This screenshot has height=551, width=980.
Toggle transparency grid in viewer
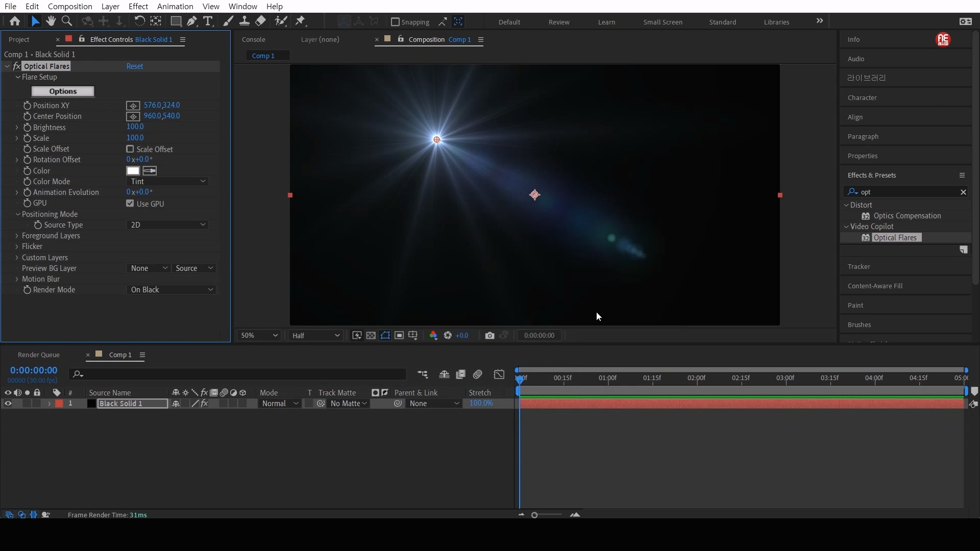point(371,335)
